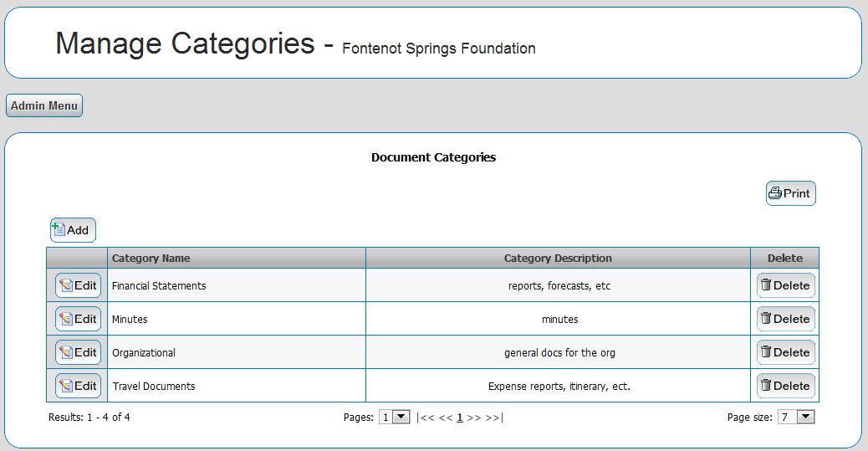Click the Category Description column header
The height and width of the screenshot is (451, 868).
[x=558, y=258]
